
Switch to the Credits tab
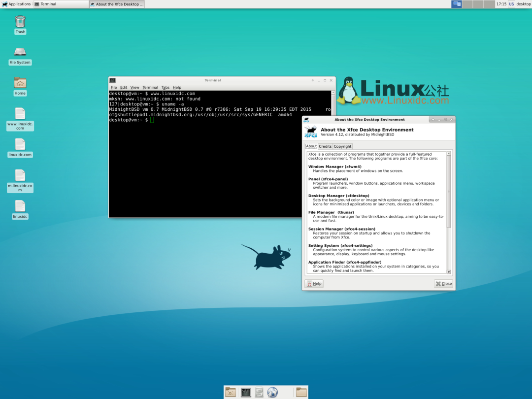[x=325, y=146]
